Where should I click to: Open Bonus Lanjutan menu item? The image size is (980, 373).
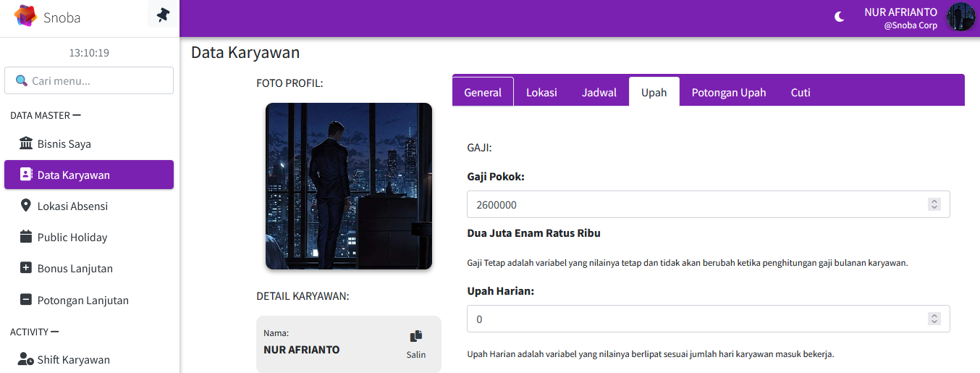[89, 268]
